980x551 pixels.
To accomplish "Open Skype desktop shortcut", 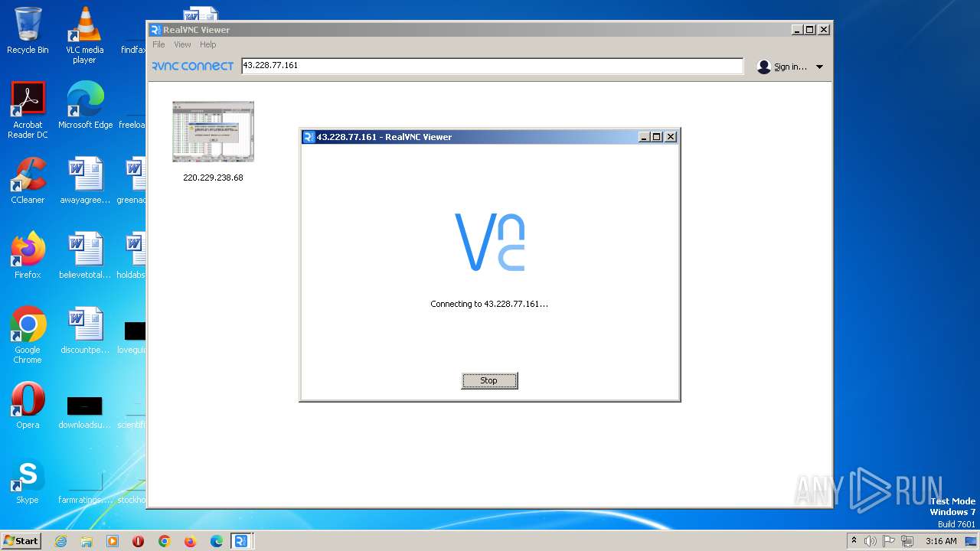I will [x=28, y=481].
